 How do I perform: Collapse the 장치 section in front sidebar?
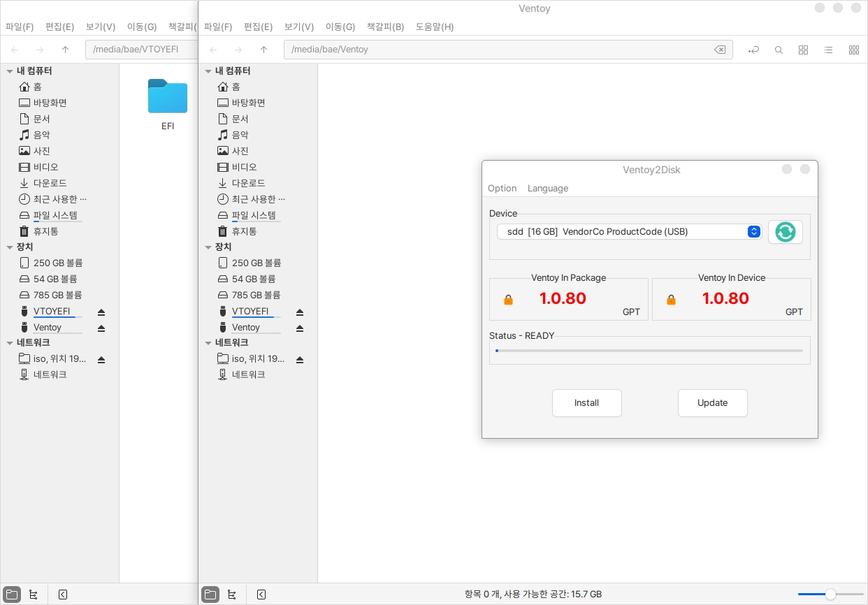208,247
